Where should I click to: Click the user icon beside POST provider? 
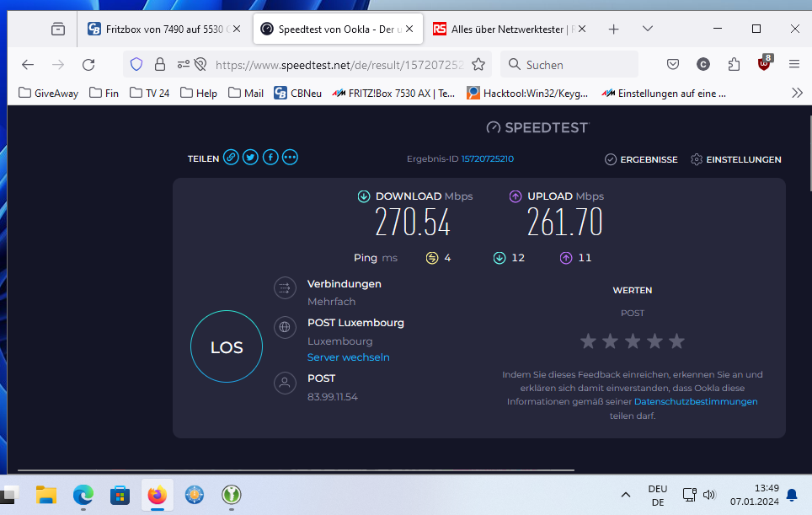(285, 383)
